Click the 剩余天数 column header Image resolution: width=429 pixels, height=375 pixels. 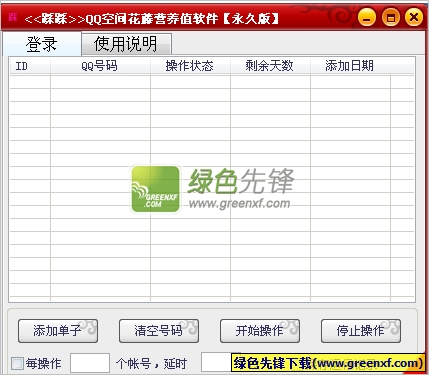270,66
